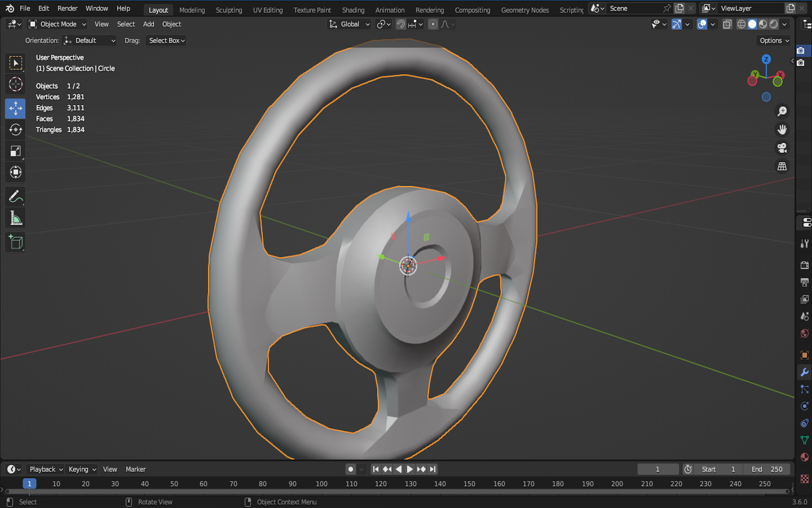Open the Render menu
The image size is (812, 508).
click(67, 8)
